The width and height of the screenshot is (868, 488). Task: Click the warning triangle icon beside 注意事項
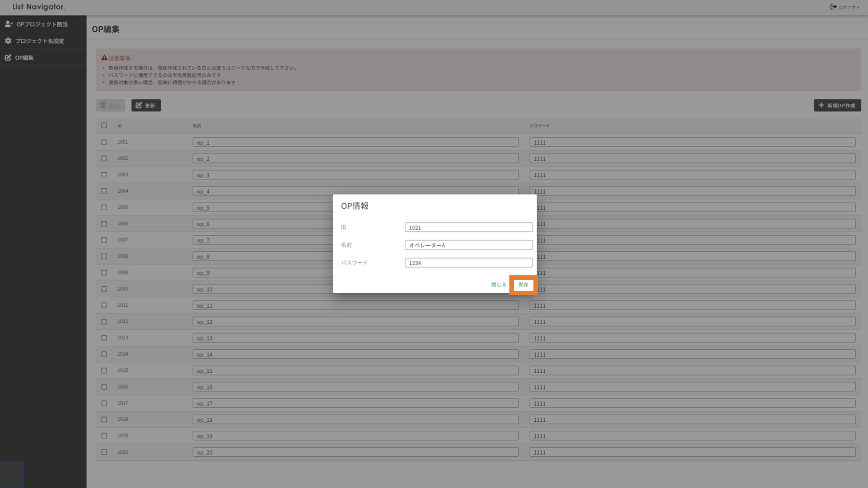pos(104,58)
